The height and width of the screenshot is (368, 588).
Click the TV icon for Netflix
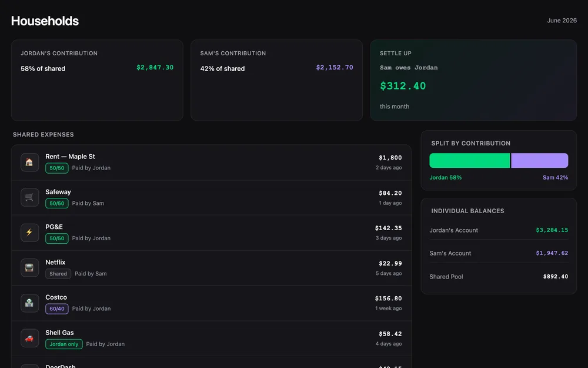[29, 268]
